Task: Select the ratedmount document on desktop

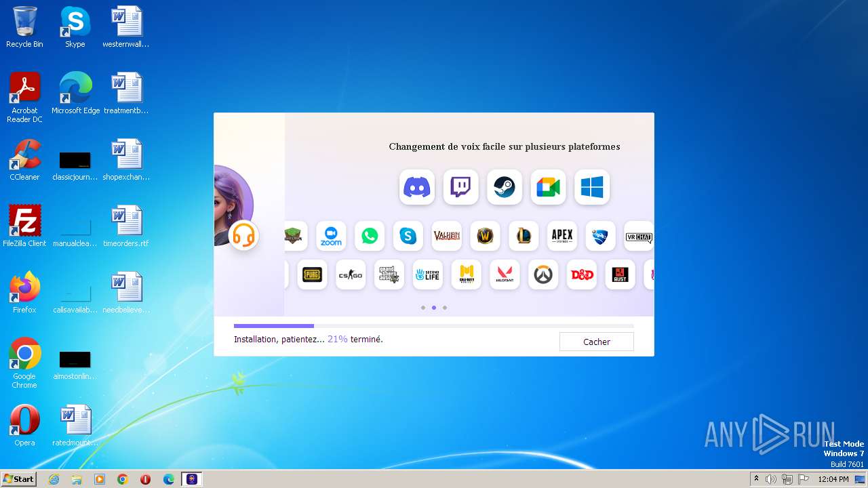Action: click(75, 426)
